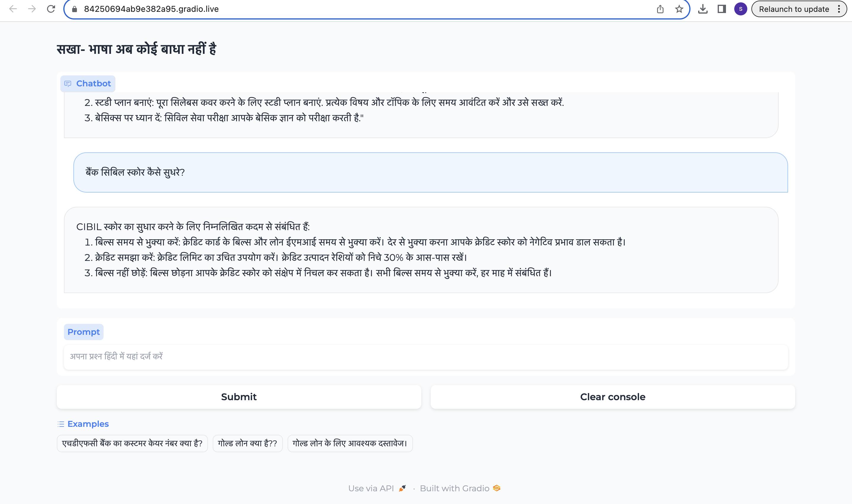Viewport: 852px width, 504px height.
Task: Click the Hindi prompt input field
Action: [425, 357]
